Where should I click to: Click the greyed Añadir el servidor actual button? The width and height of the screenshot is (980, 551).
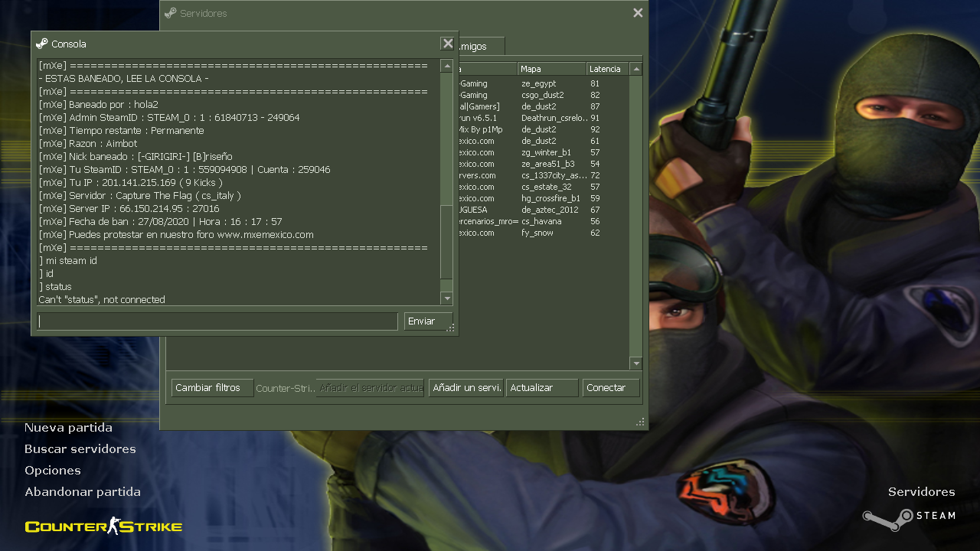(371, 388)
